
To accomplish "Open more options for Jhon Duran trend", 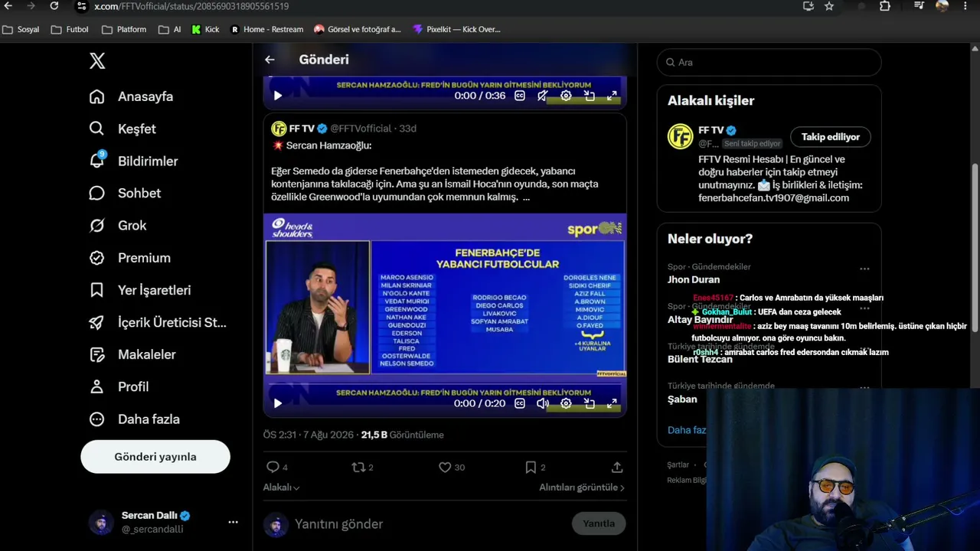I will click(864, 269).
